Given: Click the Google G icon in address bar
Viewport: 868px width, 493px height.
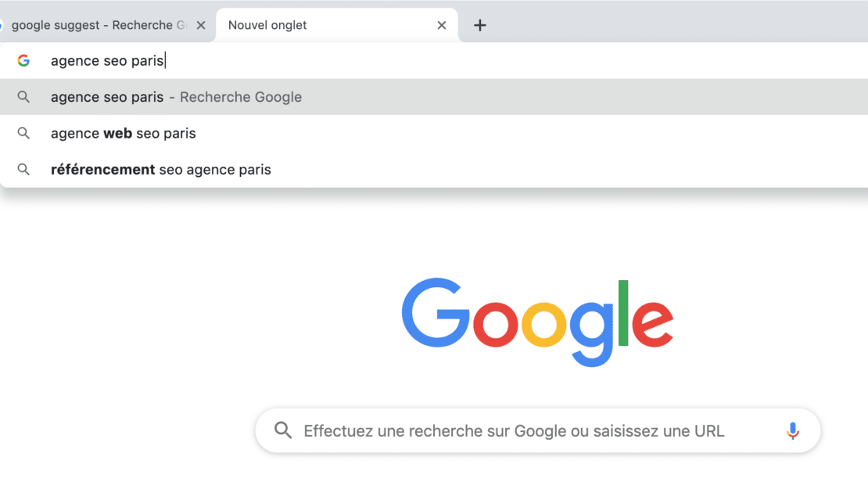Looking at the screenshot, I should (23, 60).
